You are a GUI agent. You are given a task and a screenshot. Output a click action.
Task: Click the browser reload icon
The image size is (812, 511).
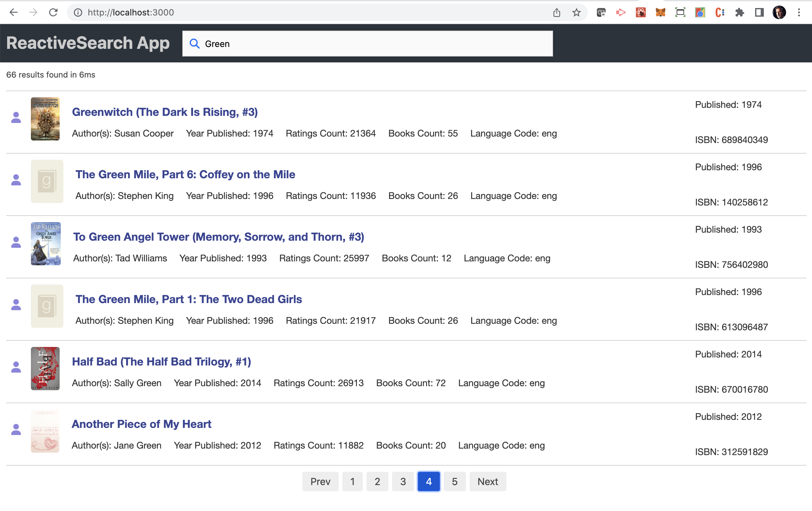(53, 12)
